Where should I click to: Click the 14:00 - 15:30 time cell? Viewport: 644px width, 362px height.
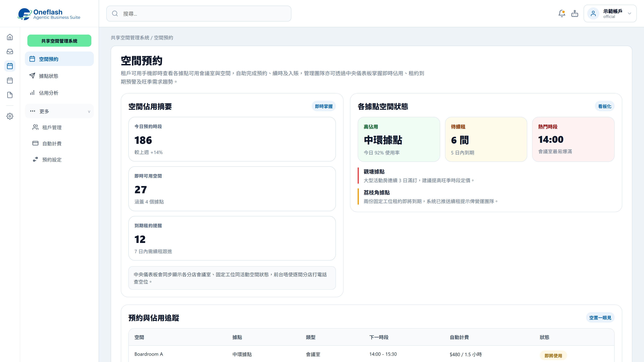coord(383,354)
